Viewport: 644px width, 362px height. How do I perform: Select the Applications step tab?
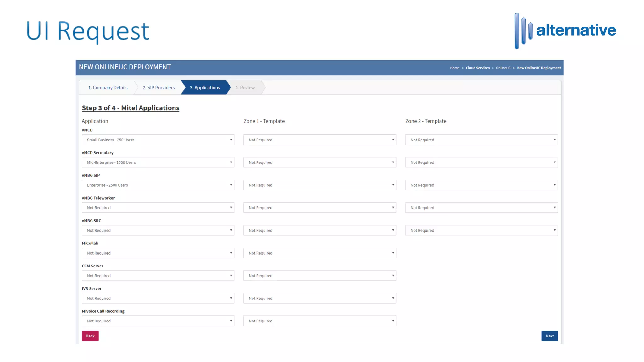click(205, 88)
